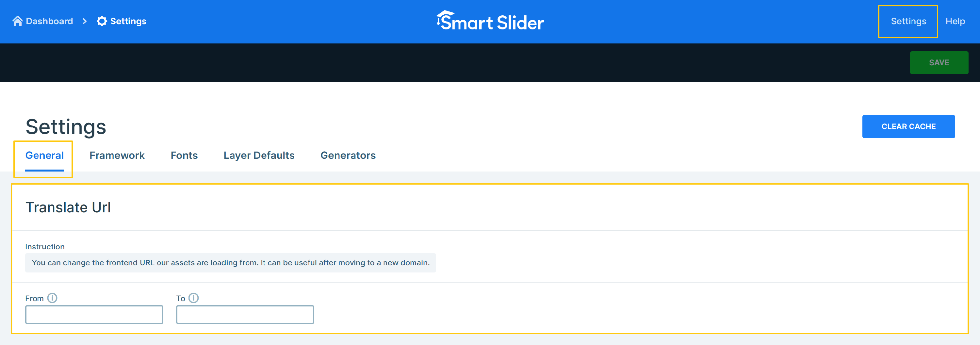
Task: Save settings with the green SAVE button
Action: (x=939, y=63)
